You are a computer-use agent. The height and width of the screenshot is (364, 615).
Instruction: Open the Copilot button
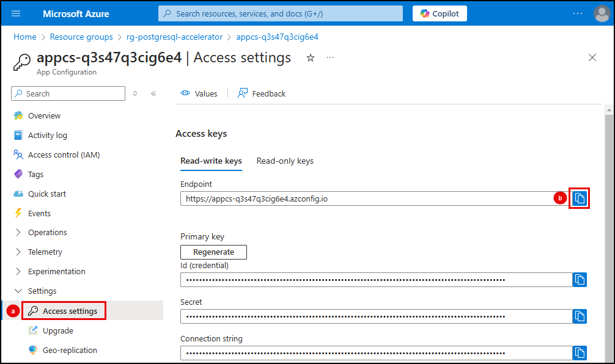[440, 13]
